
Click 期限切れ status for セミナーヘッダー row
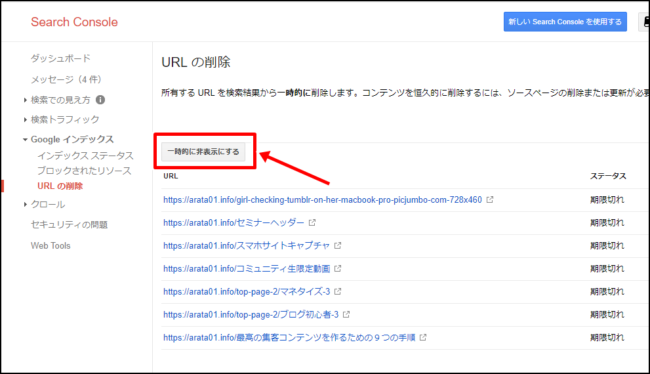point(607,223)
